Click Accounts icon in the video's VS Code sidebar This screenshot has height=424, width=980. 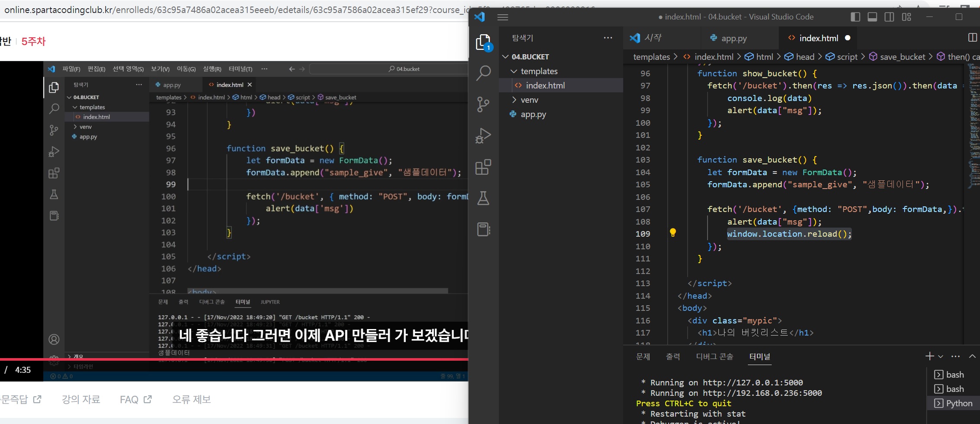coord(54,339)
